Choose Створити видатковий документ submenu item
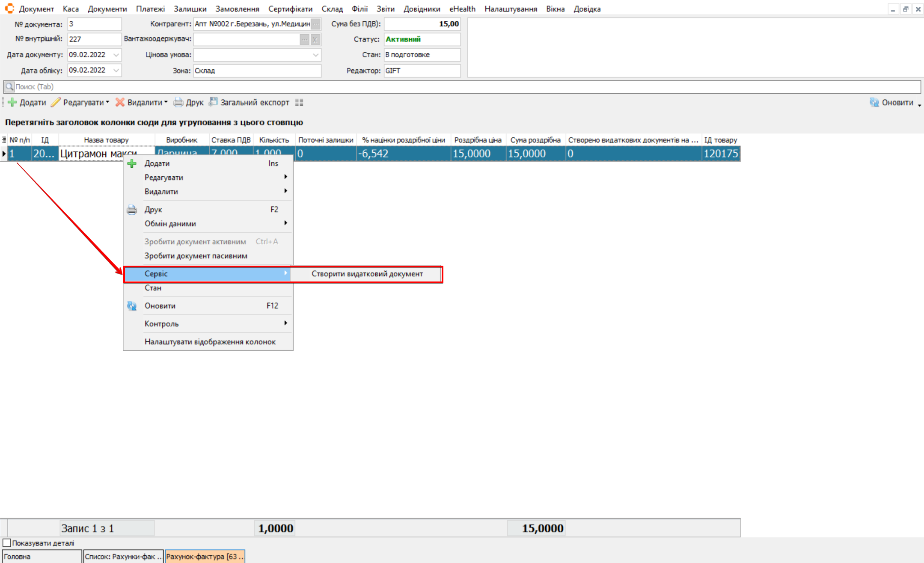924x563 pixels. [367, 274]
